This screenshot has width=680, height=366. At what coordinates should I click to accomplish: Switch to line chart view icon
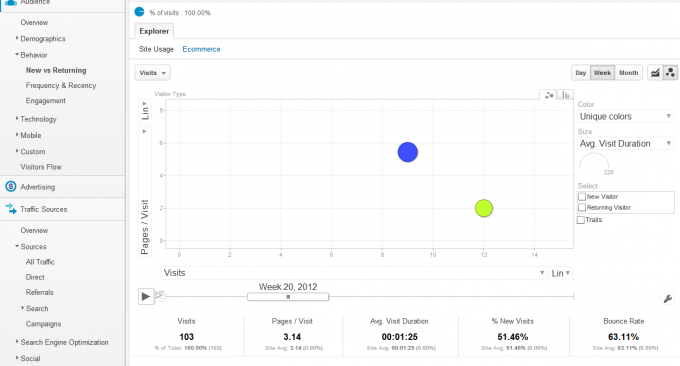pos(655,73)
